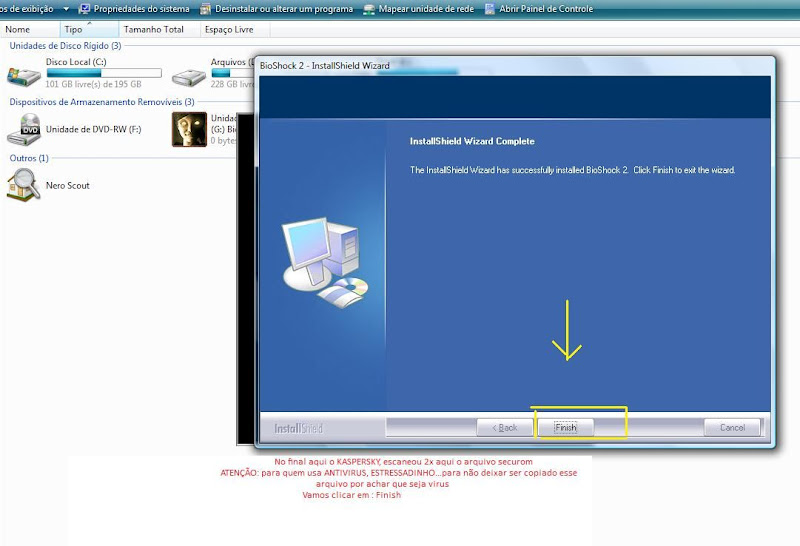
Task: Click the Propriedades do sistema monitor icon
Action: tap(85, 9)
